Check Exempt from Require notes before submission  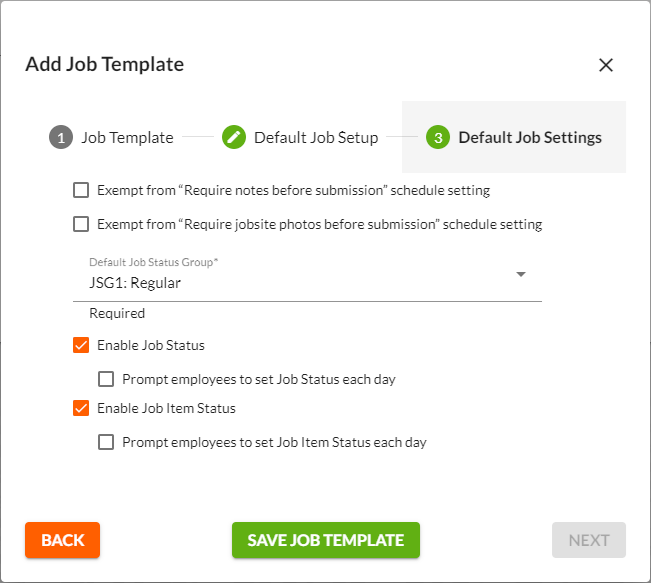point(81,190)
